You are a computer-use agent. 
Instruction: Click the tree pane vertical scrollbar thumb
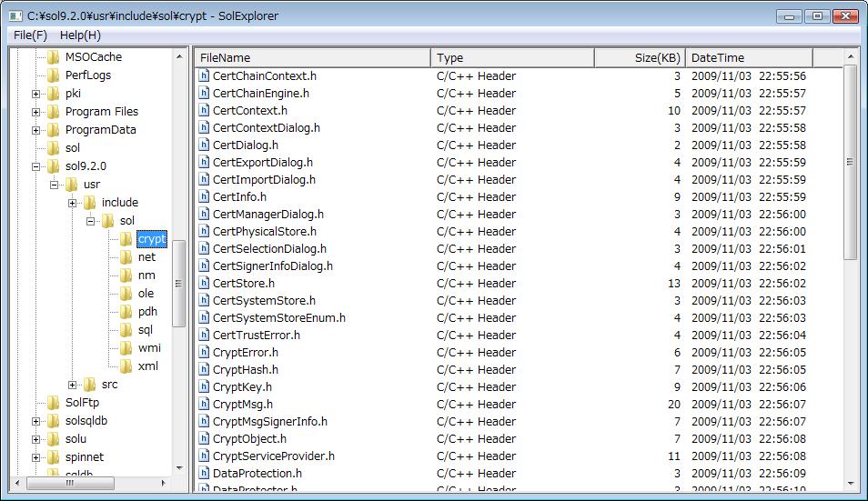coord(179,283)
